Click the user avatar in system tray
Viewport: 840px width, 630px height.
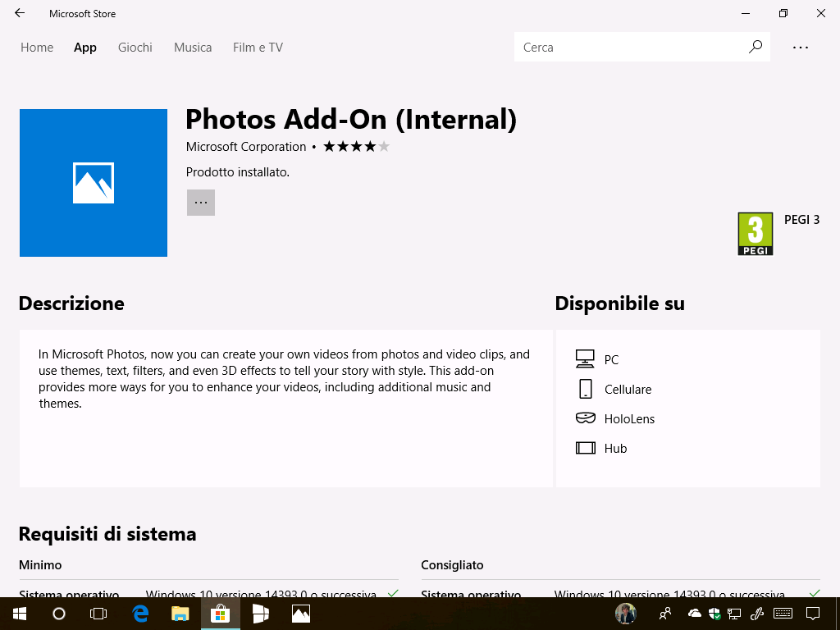[x=626, y=614]
